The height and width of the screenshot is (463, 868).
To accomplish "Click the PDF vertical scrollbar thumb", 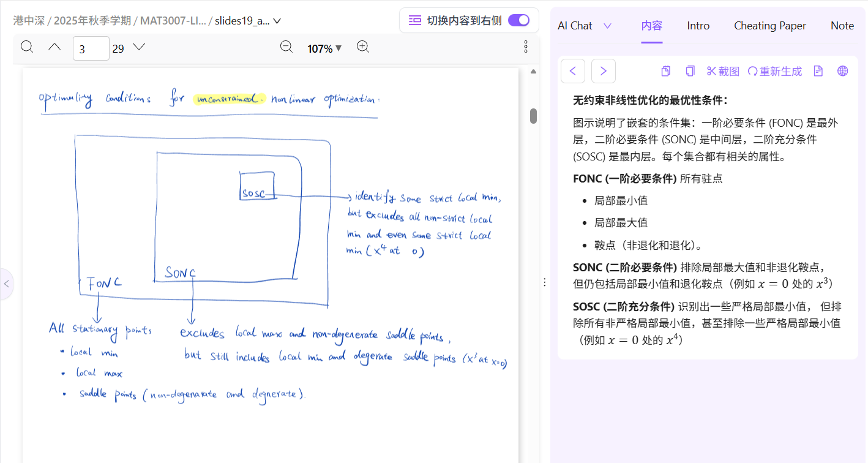I will click(533, 116).
